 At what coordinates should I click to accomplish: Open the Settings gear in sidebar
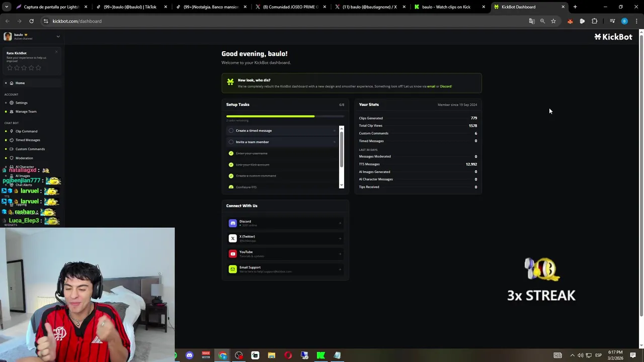(x=12, y=103)
